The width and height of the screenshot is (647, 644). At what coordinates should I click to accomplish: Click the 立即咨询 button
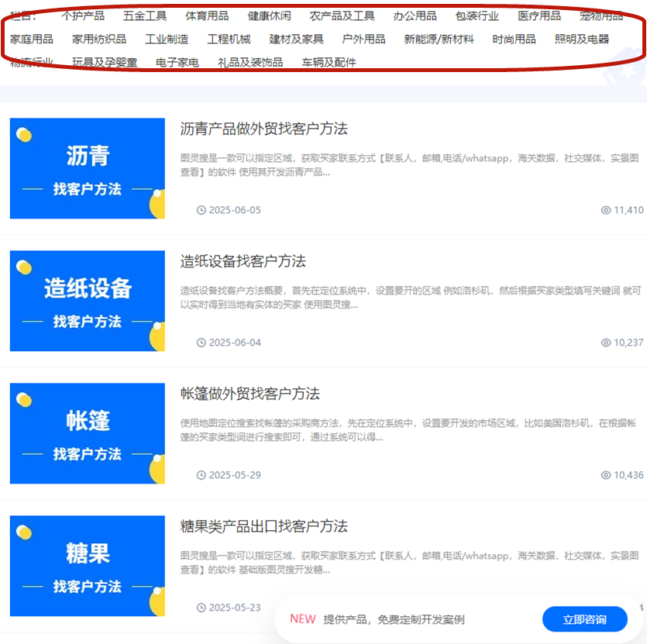coord(585,619)
